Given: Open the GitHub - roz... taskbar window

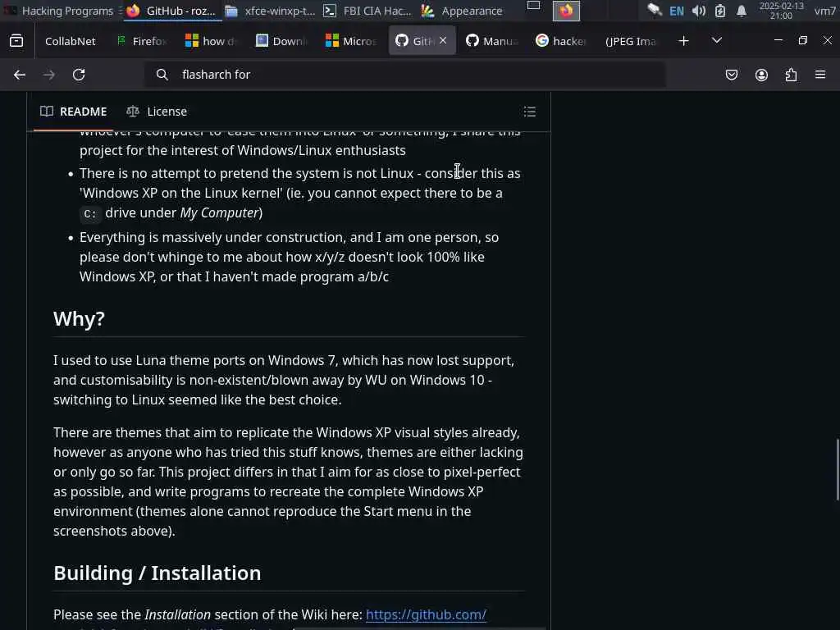Looking at the screenshot, I should 171,11.
